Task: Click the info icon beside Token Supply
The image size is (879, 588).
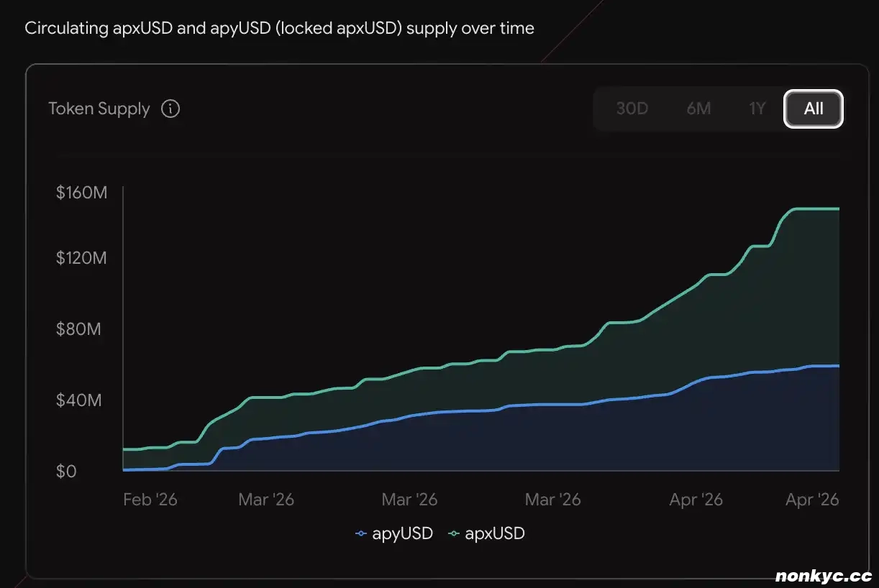Action: pos(170,109)
